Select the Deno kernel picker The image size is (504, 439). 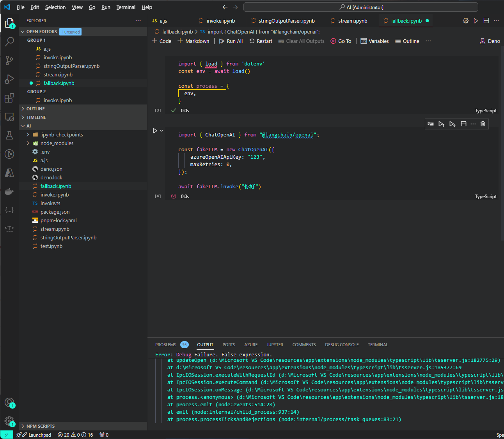(490, 41)
